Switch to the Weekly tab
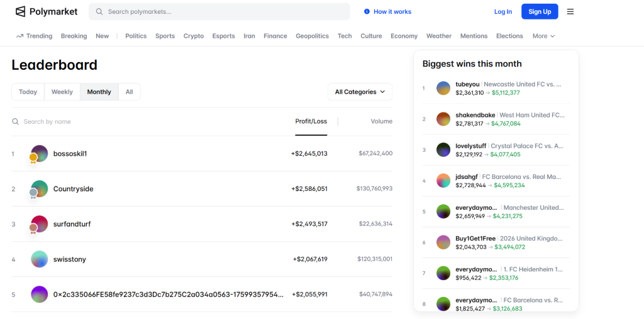 (62, 92)
